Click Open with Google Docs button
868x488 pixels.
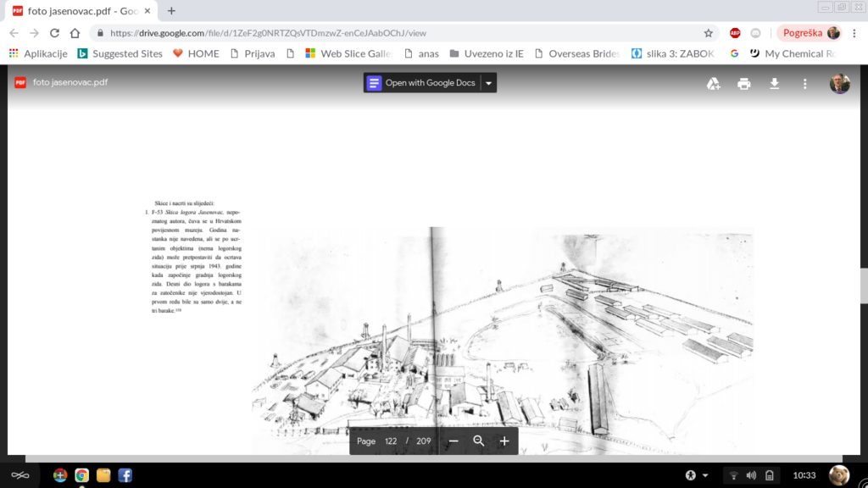coord(421,83)
